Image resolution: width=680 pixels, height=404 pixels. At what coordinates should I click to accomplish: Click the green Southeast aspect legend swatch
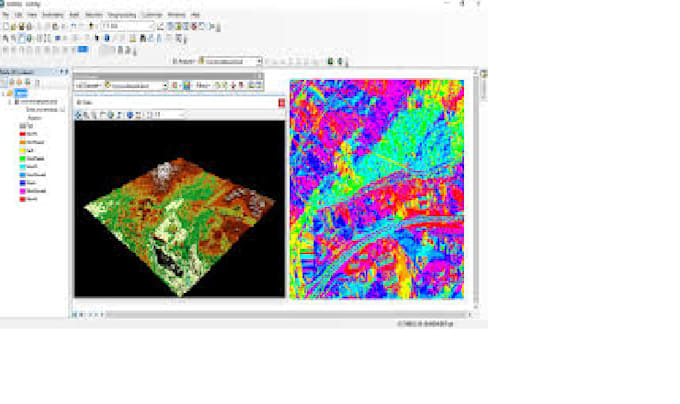23,159
